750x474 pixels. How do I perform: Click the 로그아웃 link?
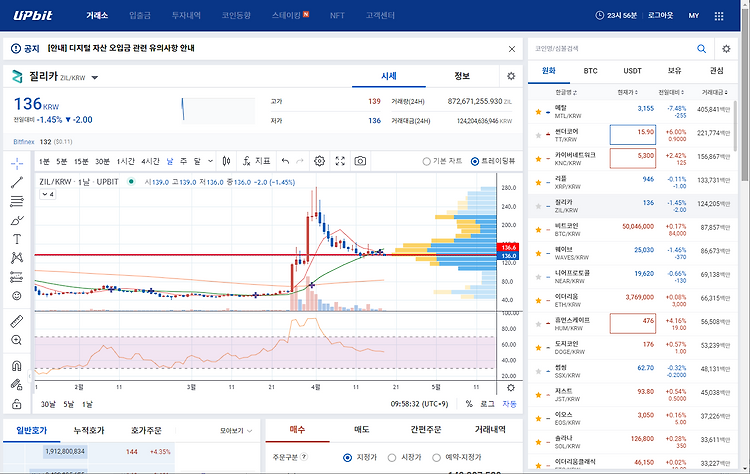pos(660,15)
